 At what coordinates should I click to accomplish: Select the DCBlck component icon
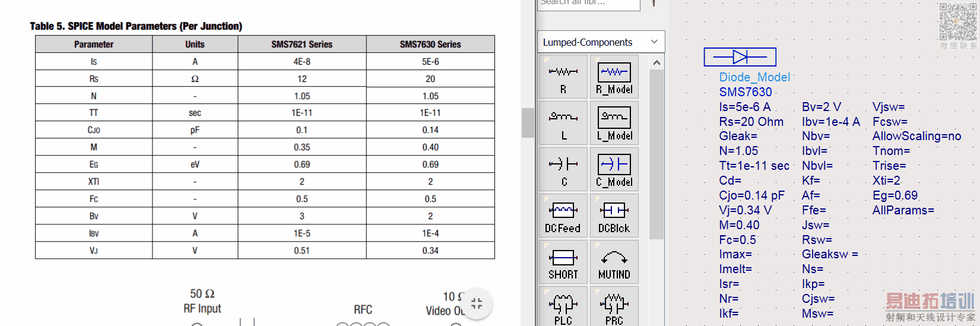(614, 215)
